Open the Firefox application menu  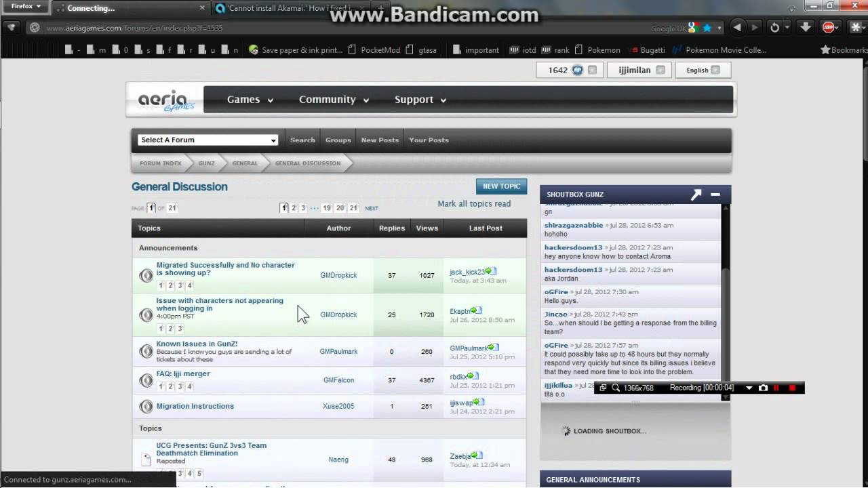26,6
